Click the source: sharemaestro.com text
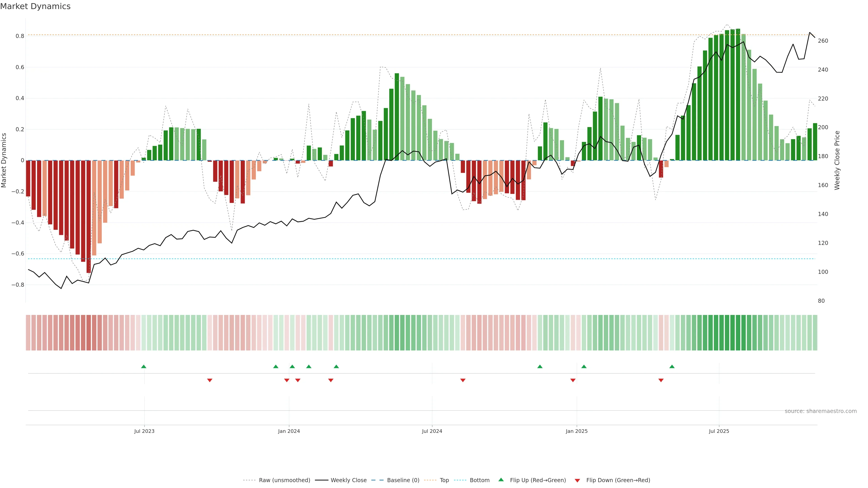This screenshot has height=488, width=868. click(x=821, y=411)
